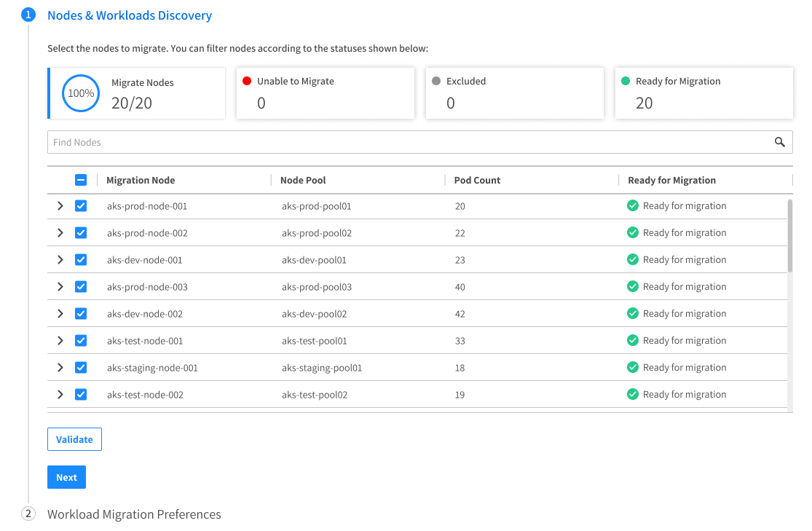The width and height of the screenshot is (812, 531).
Task: Expand the aks-dev-node-001 row
Action: (60, 260)
